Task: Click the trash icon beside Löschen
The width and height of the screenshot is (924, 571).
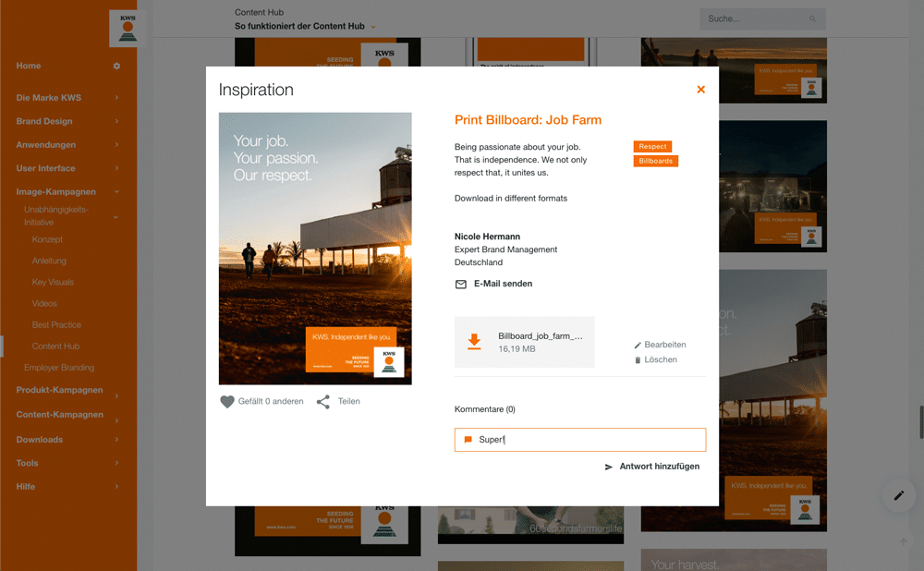Action: point(638,360)
